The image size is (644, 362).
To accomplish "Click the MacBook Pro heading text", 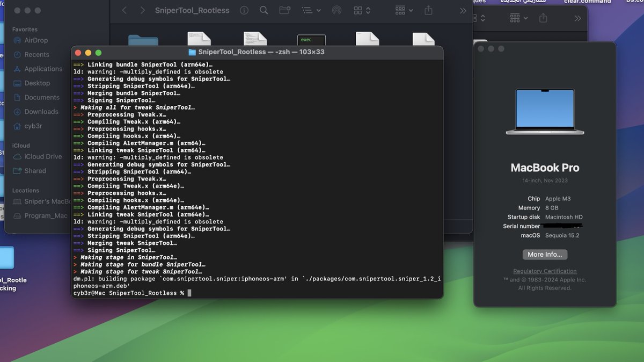I will (545, 168).
